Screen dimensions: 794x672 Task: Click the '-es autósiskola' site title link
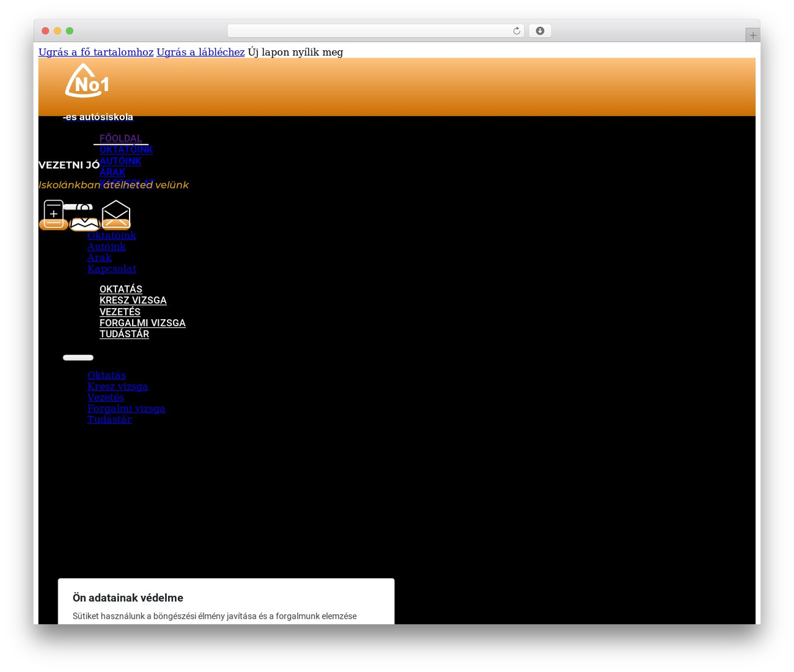(98, 117)
